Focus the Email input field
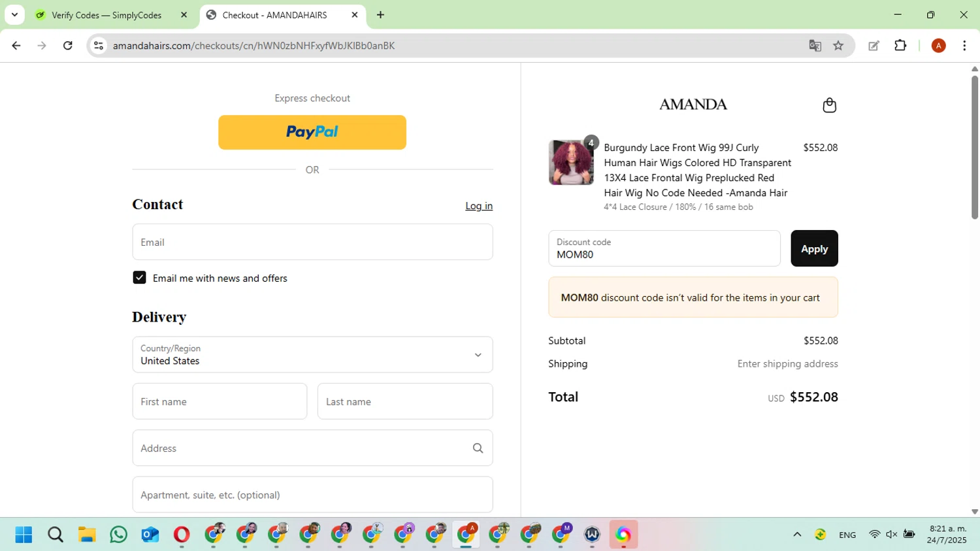Image resolution: width=980 pixels, height=551 pixels. [312, 242]
